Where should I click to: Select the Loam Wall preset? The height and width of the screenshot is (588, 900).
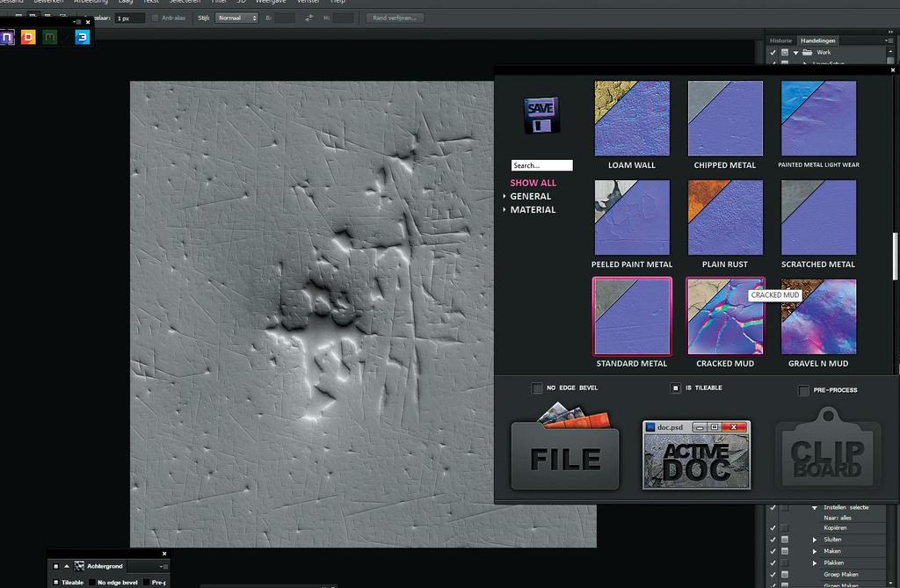click(x=632, y=119)
